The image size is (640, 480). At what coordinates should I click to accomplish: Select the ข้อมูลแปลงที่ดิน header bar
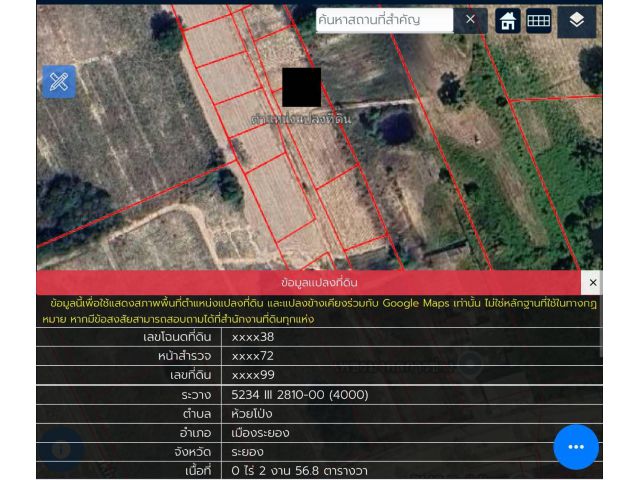point(309,282)
